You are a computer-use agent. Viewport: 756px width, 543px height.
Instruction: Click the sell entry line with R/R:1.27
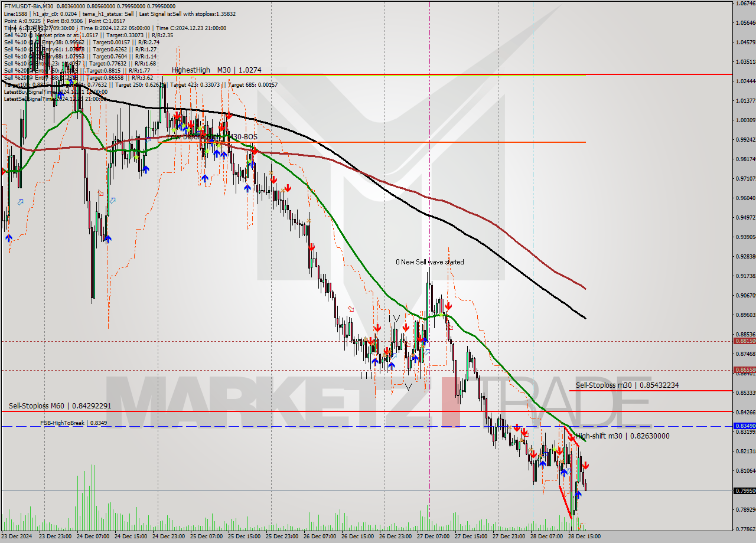click(80, 49)
